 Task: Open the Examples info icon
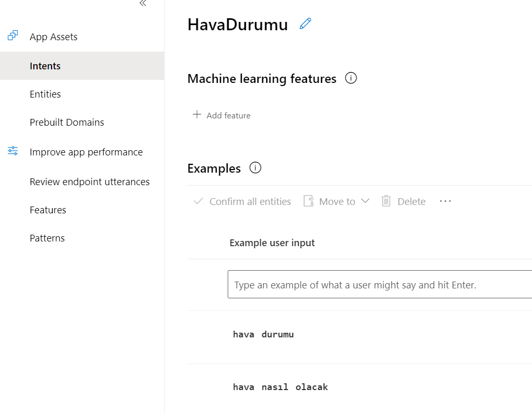255,168
